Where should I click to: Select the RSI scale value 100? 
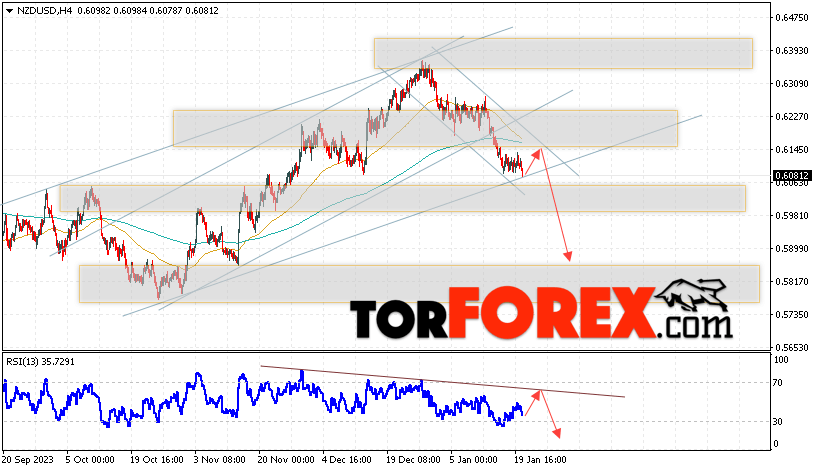pos(781,360)
